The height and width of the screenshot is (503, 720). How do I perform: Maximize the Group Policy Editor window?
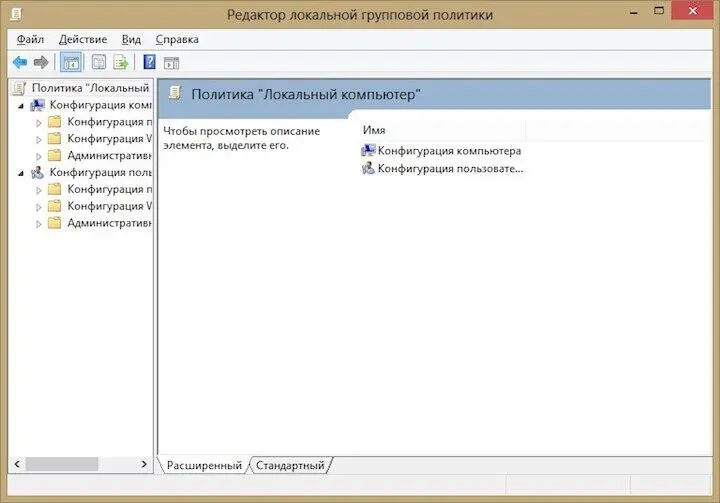(x=659, y=11)
